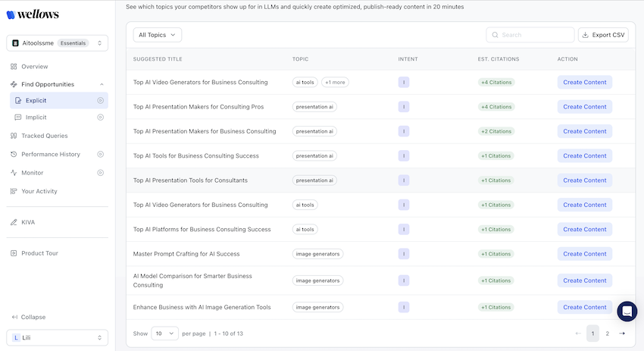The image size is (644, 351).
Task: Collapse the Find Opportunities section chevron
Action: (x=102, y=84)
